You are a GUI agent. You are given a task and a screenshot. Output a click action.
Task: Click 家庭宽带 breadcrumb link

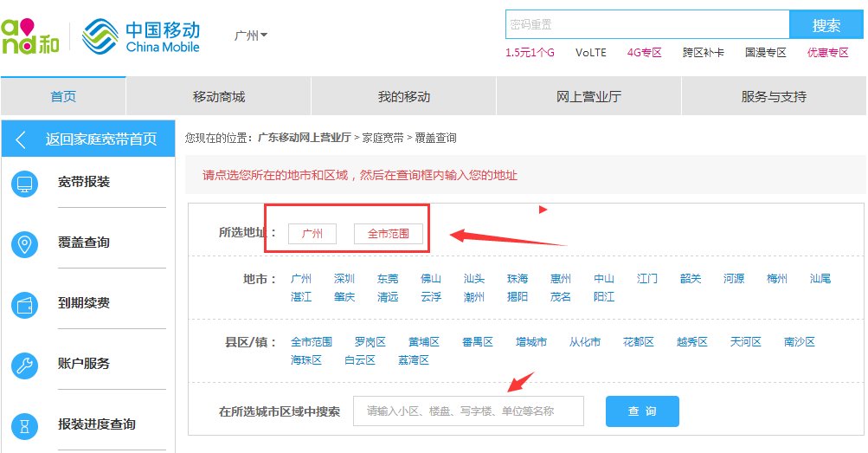pyautogui.click(x=383, y=138)
